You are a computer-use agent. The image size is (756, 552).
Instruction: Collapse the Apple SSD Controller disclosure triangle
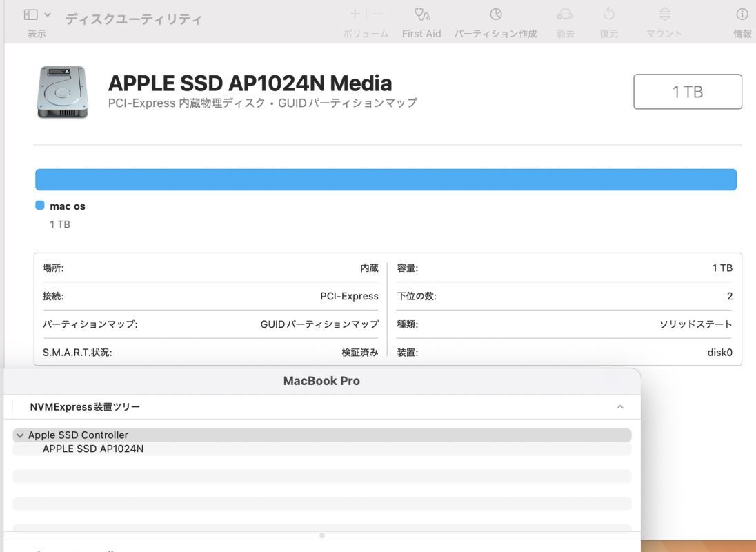coord(19,435)
